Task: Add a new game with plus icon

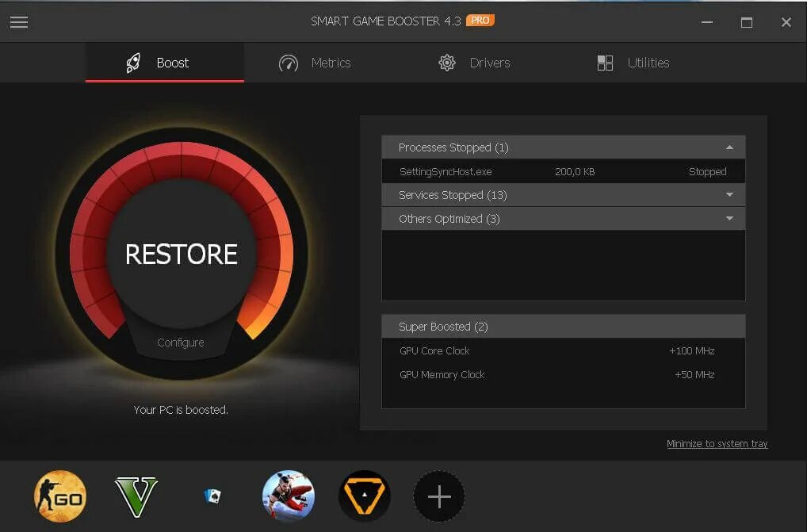Action: (439, 496)
